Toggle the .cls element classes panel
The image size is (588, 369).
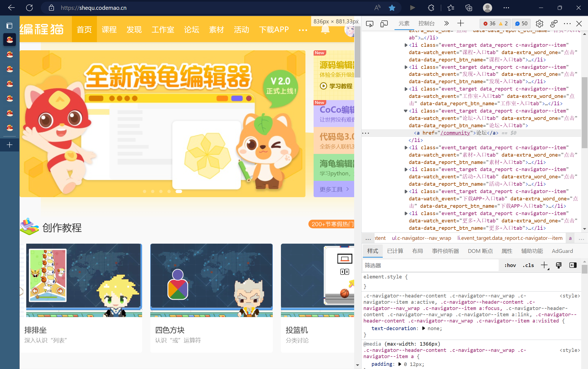tap(528, 265)
